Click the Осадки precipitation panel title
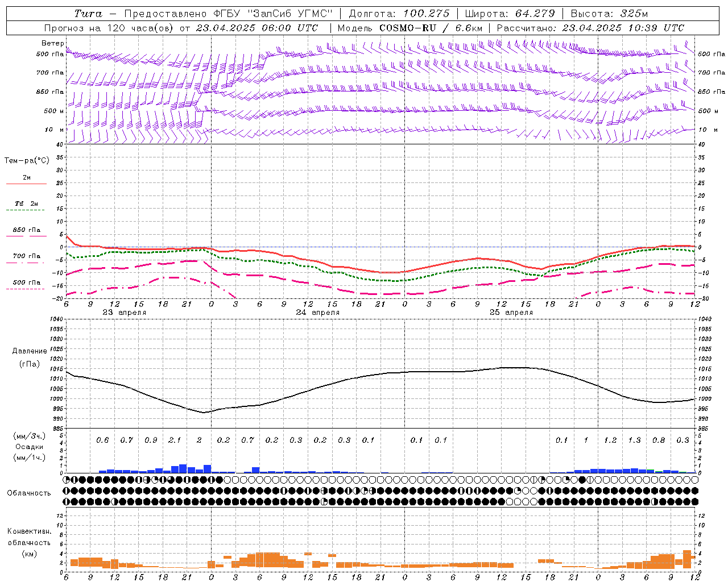The image size is (728, 582). (29, 447)
